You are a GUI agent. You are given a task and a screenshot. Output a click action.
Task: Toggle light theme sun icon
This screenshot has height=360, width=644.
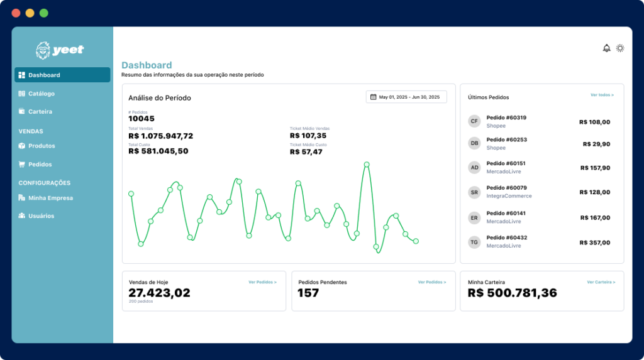point(620,48)
